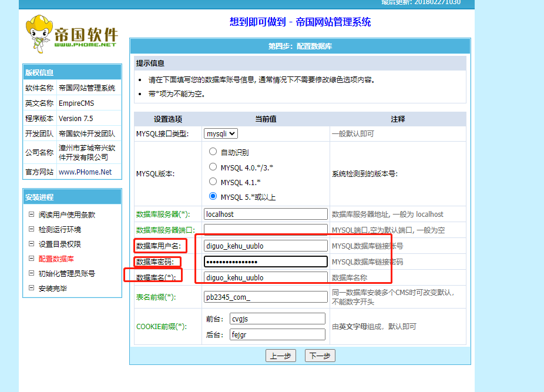This screenshot has height=392, width=544.
Task: Click the 漳州市芗城帝兴软件开发有限公司 company name
Action: [87, 152]
